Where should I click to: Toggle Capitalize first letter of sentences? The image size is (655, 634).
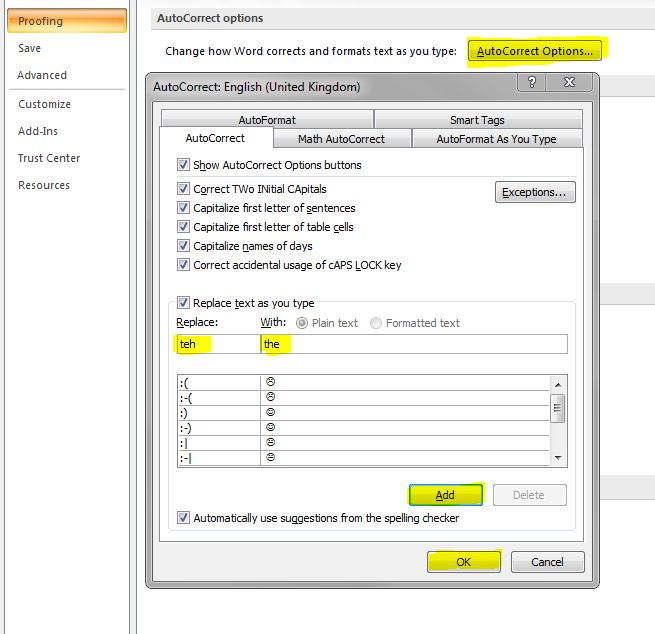[183, 208]
